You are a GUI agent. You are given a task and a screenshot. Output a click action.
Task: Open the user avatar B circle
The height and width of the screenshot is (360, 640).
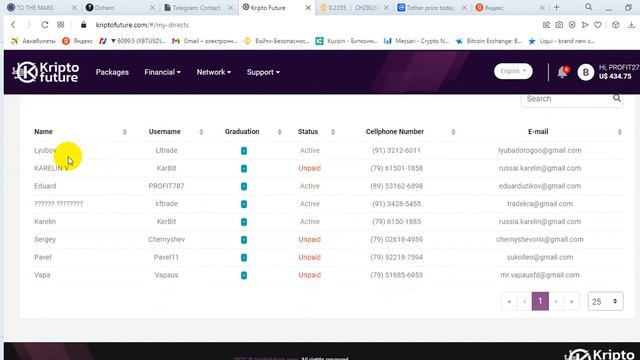click(585, 72)
